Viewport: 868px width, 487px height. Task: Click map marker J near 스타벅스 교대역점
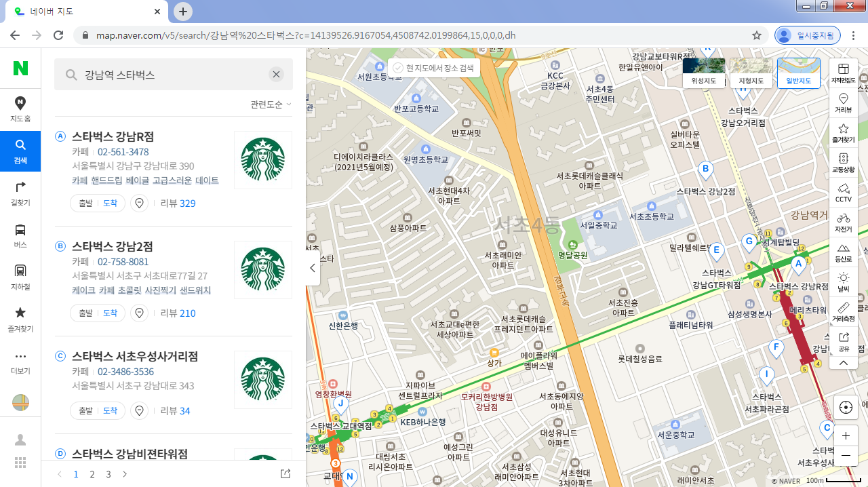[x=341, y=404]
